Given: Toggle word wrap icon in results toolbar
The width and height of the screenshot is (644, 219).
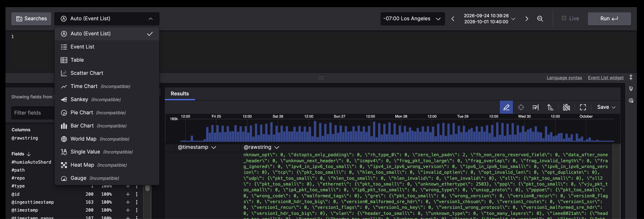Looking at the screenshot, I should click(535, 107).
